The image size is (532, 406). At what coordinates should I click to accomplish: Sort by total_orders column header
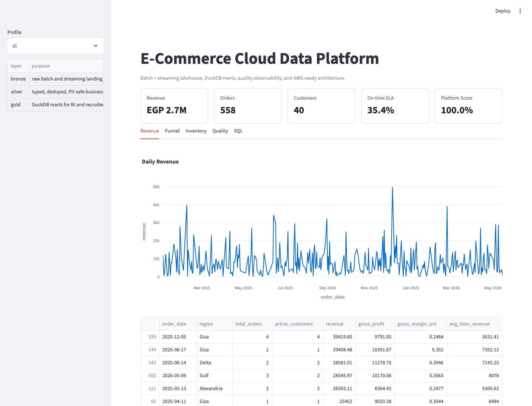click(x=252, y=324)
